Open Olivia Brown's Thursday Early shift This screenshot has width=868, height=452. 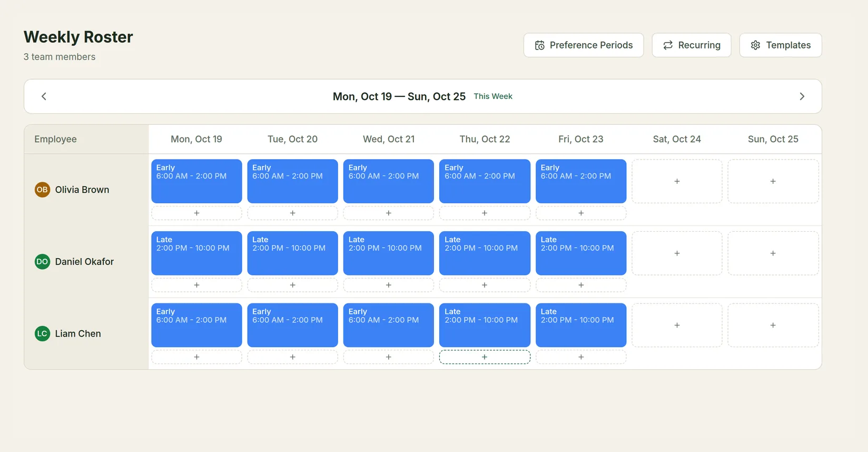click(485, 181)
